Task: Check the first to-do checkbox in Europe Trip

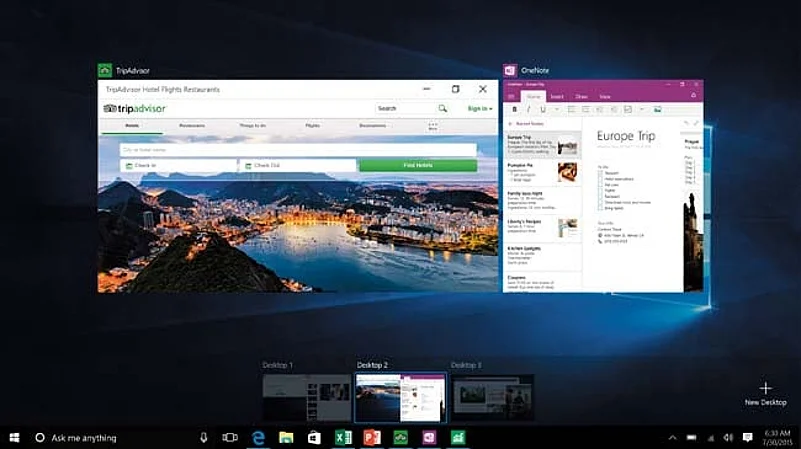Action: (600, 173)
